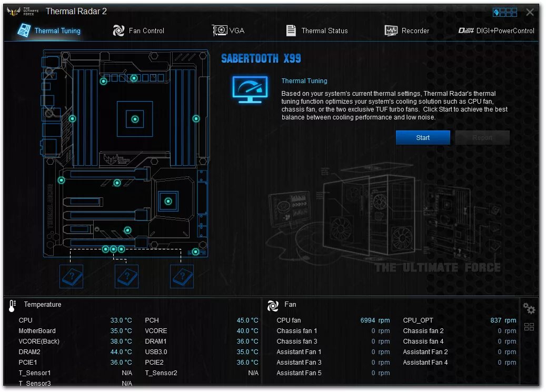Click the T_Sensor1 N/A entry

[75, 373]
